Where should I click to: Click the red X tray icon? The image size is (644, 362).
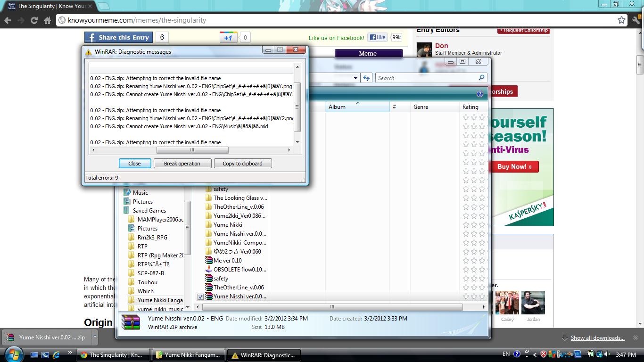544,354
